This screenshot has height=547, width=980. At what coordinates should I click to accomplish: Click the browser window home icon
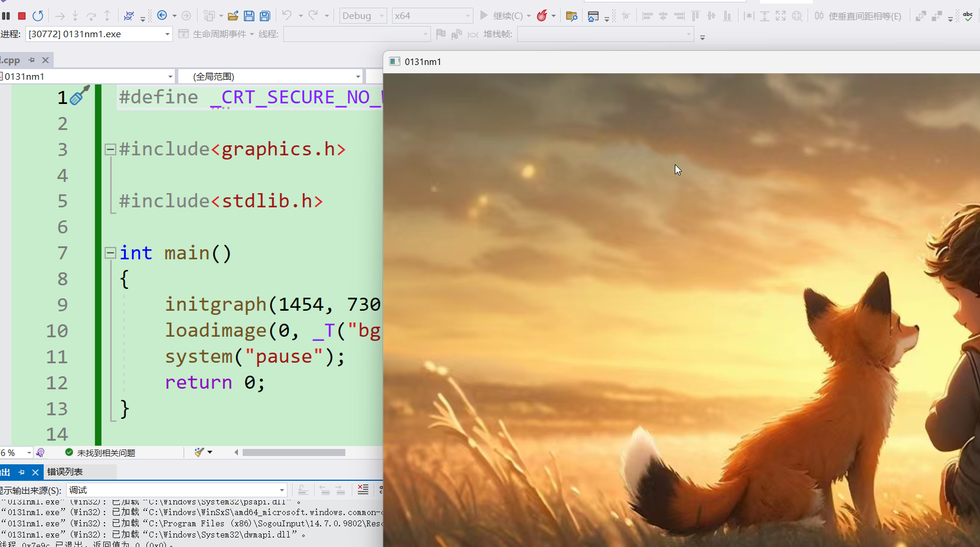(593, 16)
